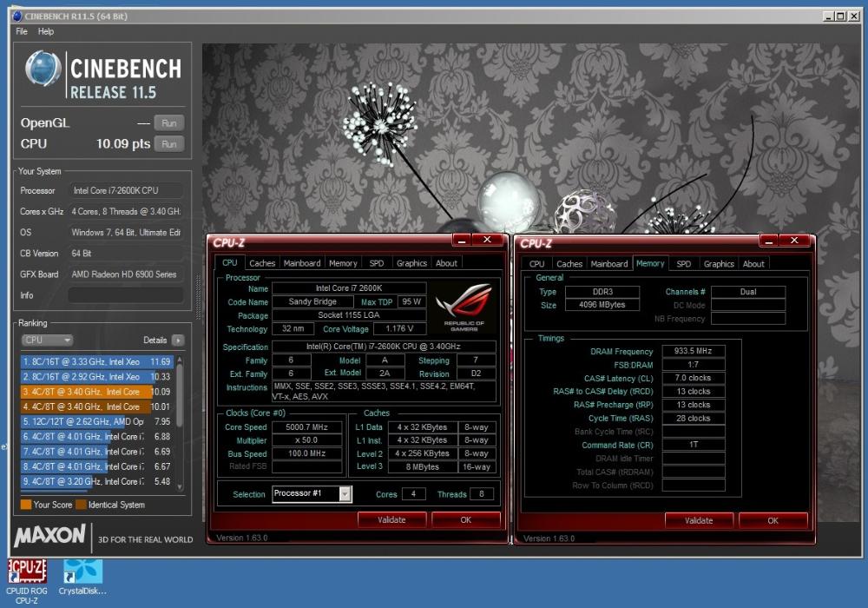The image size is (868, 608).
Task: Click the MAXON logo
Action: (49, 536)
